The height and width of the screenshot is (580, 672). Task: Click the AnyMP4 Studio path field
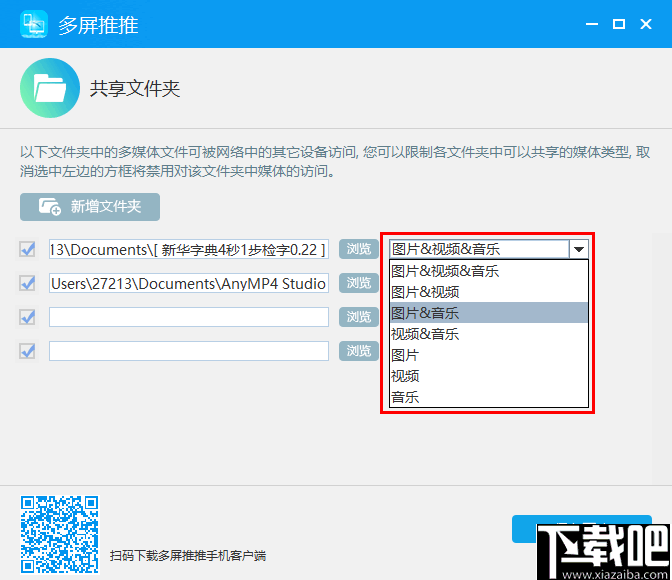point(189,283)
